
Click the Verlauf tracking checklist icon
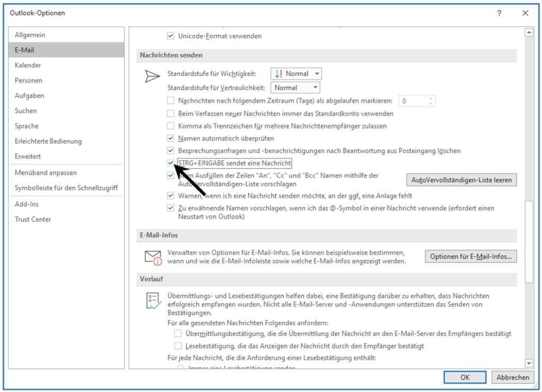[x=153, y=301]
